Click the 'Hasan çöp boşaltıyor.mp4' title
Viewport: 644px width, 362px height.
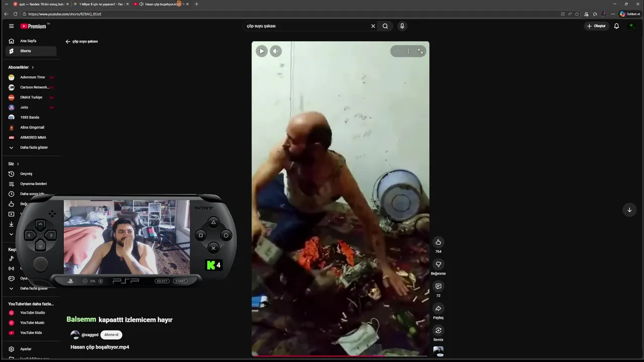[100, 347]
